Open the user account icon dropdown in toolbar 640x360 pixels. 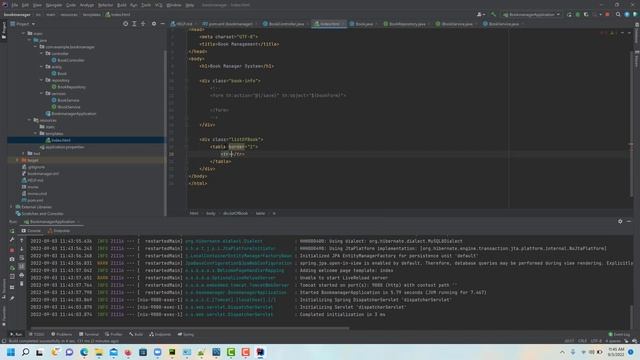click(480, 15)
